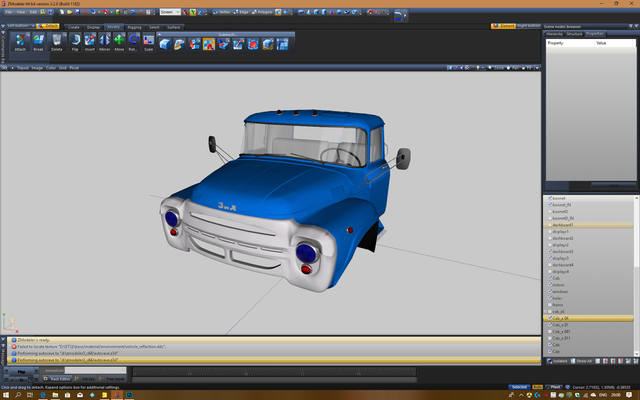Toggle the dashboard1 node checkbox
Screen dimensions: 640x400
(x=550, y=225)
